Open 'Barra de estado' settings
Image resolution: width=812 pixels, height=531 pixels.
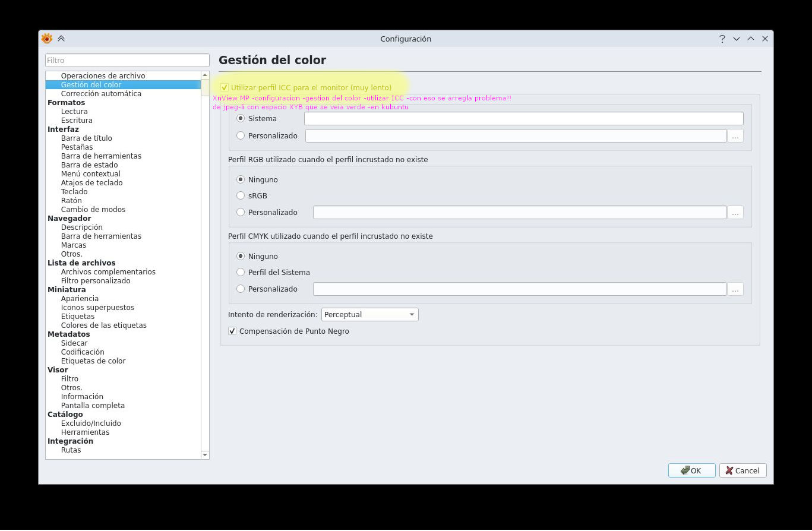tap(89, 165)
